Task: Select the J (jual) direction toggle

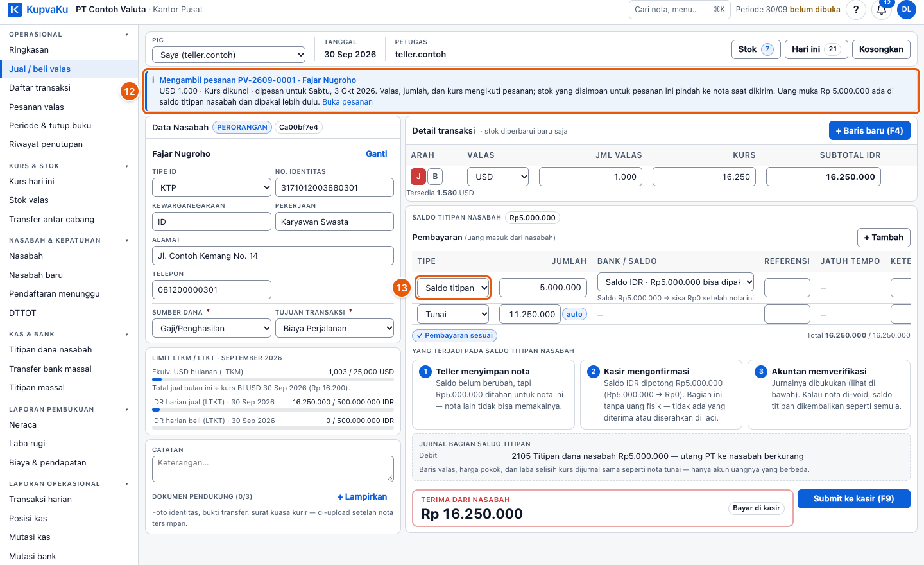Action: click(418, 177)
